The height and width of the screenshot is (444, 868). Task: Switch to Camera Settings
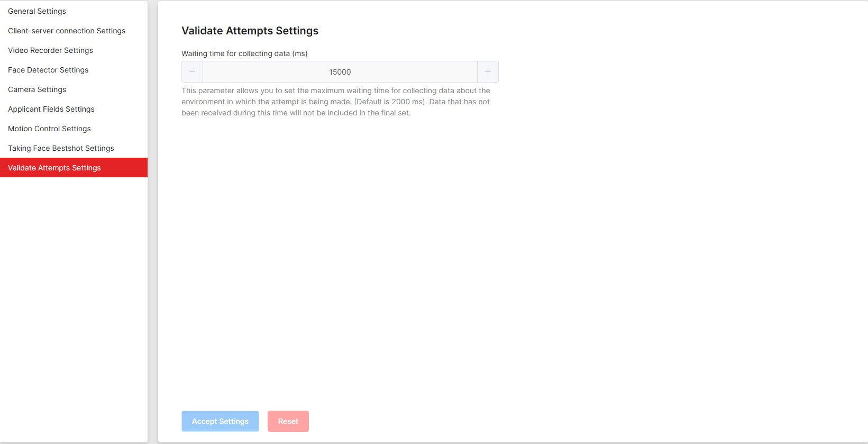pyautogui.click(x=37, y=89)
